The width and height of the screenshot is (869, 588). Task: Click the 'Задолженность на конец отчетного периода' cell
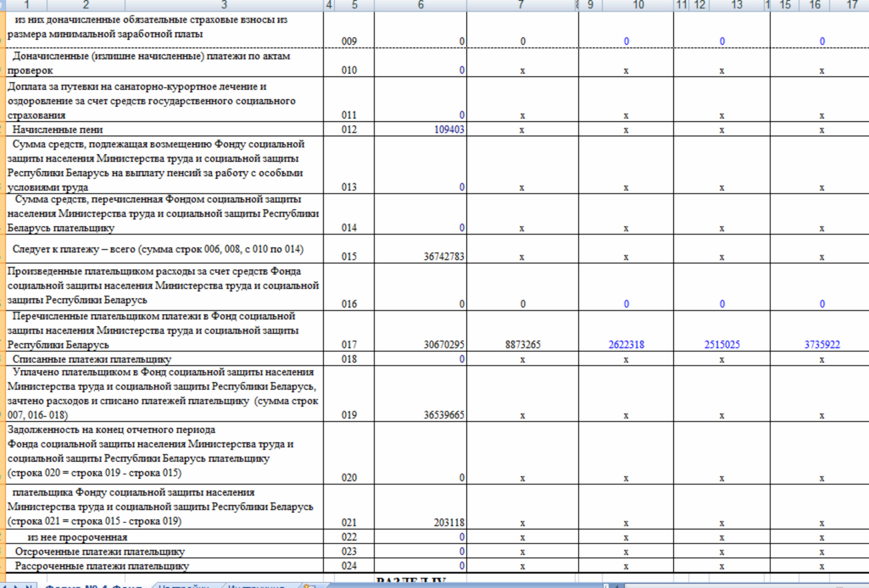tap(164, 453)
